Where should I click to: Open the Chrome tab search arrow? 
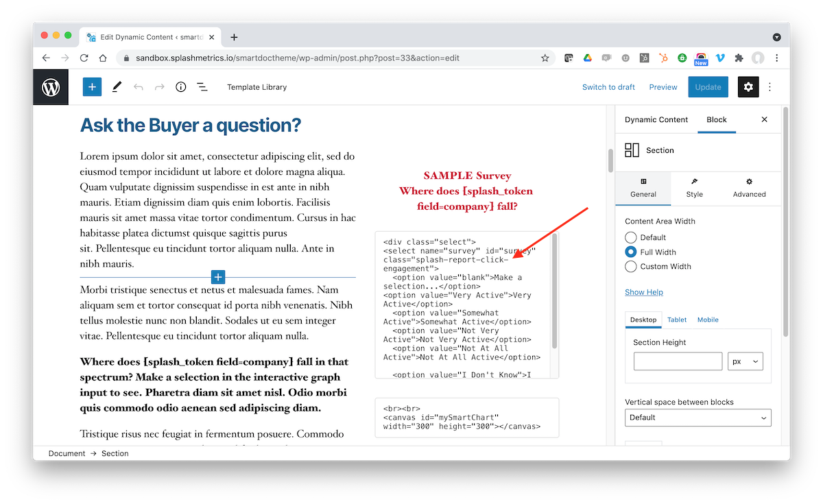777,37
